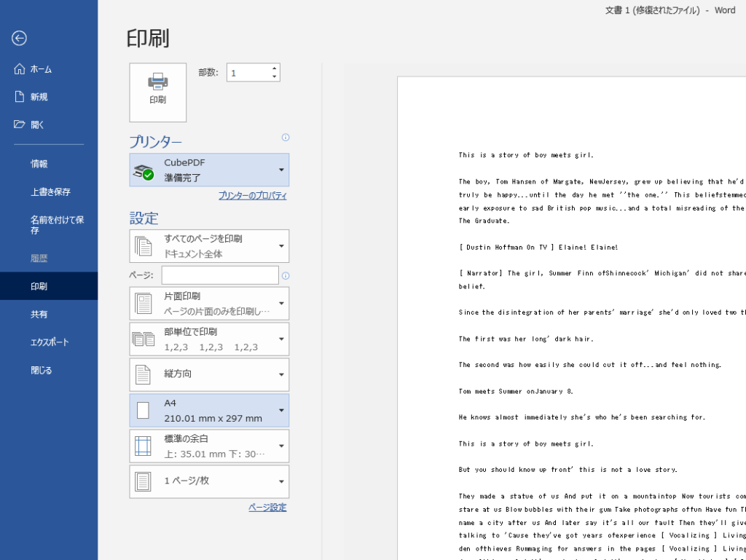This screenshot has width=746, height=560.
Task: Open the 標準の余白 margins dropdown
Action: click(x=209, y=446)
